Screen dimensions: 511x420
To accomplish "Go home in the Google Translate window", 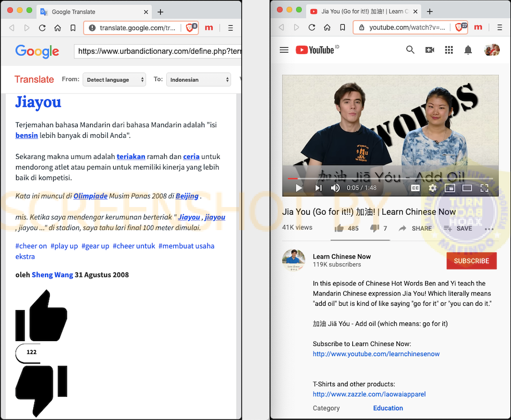I will pyautogui.click(x=58, y=28).
